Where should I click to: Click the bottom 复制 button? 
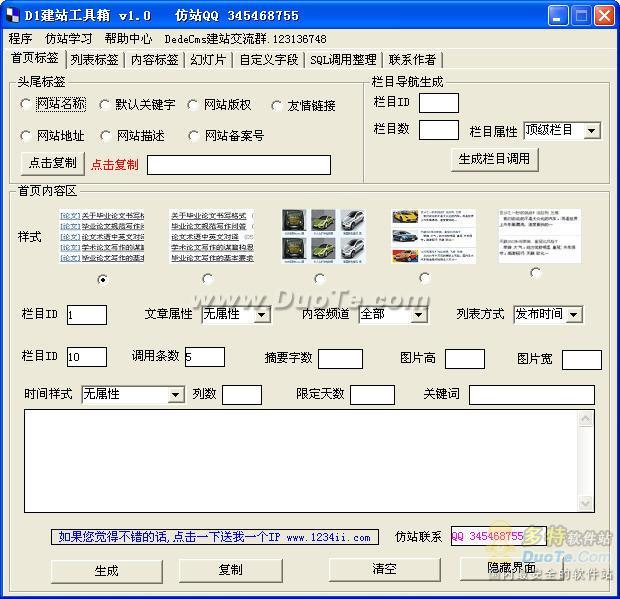231,570
